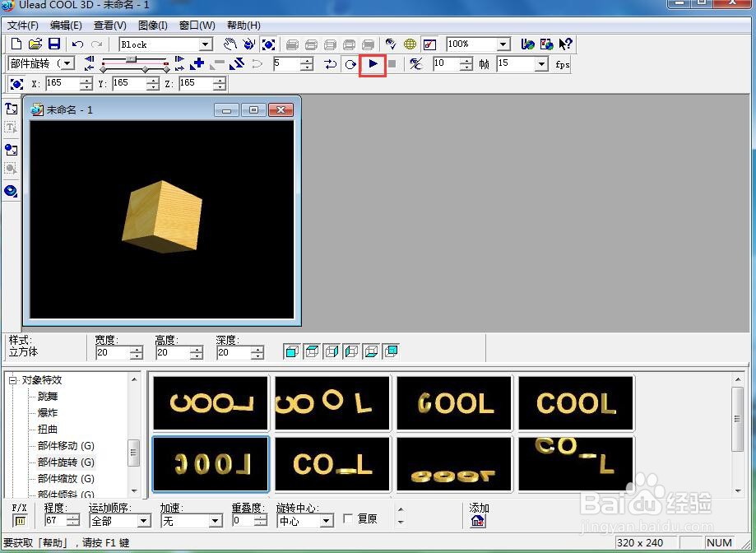This screenshot has width=756, height=553.
Task: Open the 15 fps frame rate dropdown
Action: pyautogui.click(x=542, y=63)
